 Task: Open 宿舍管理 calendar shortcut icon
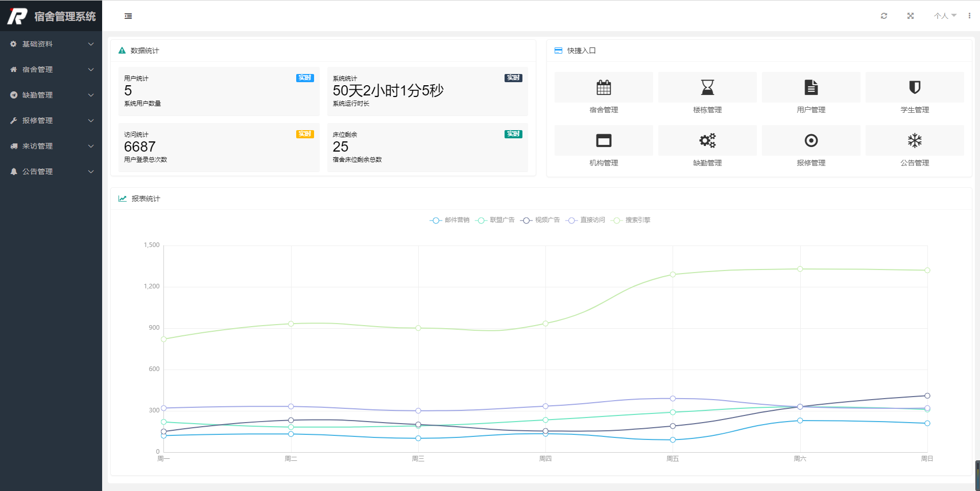click(x=604, y=87)
